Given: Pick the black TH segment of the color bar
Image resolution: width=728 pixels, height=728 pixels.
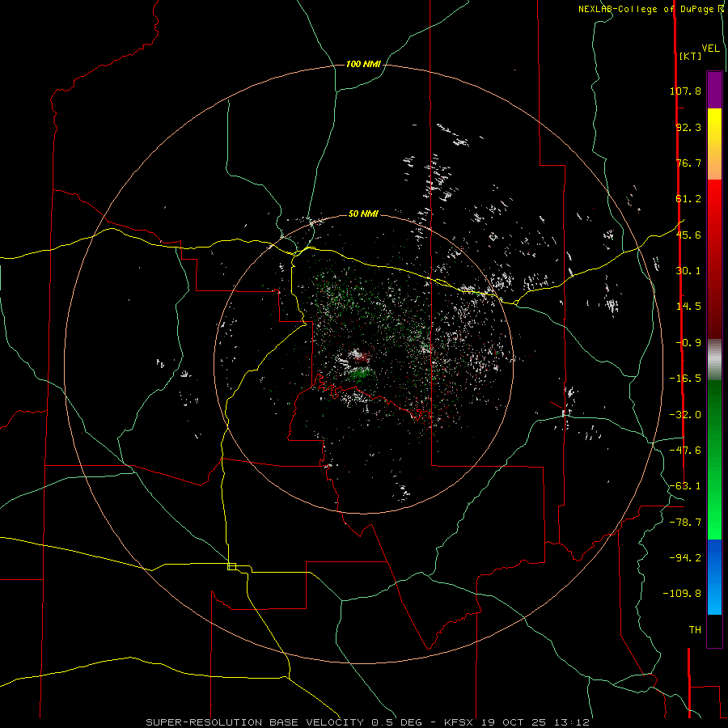Looking at the screenshot, I should coord(714,630).
